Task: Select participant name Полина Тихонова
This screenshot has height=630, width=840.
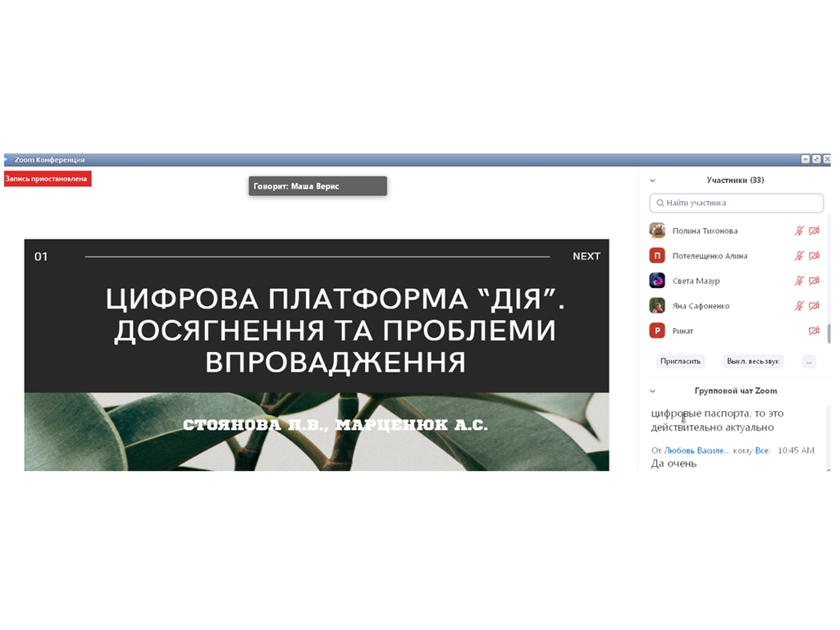Action: pos(705,231)
